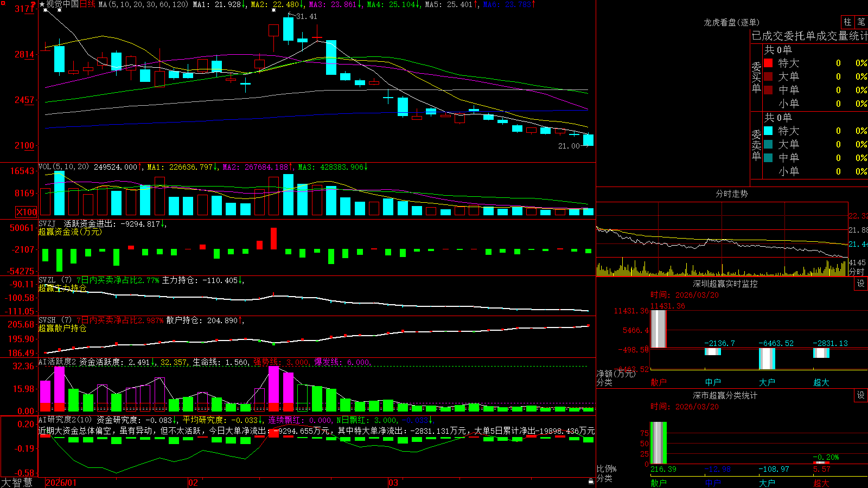Screen dimensions: 868x488
Task: Click yellow MA2: 22.480 indicator value
Action: (278, 4)
